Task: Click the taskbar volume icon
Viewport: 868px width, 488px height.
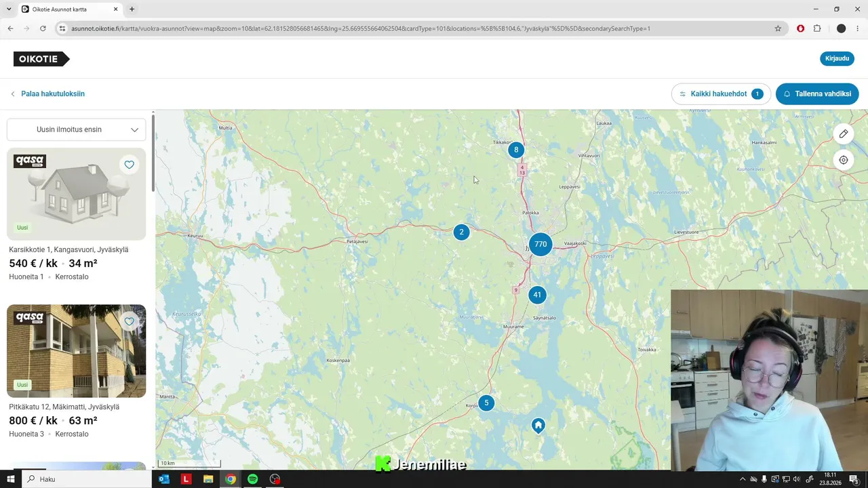Action: tap(796, 479)
